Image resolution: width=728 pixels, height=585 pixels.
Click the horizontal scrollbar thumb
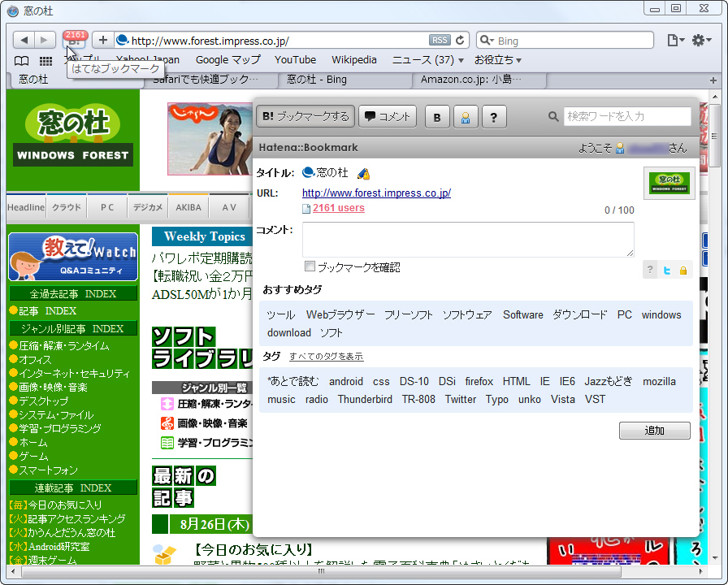pos(321,571)
